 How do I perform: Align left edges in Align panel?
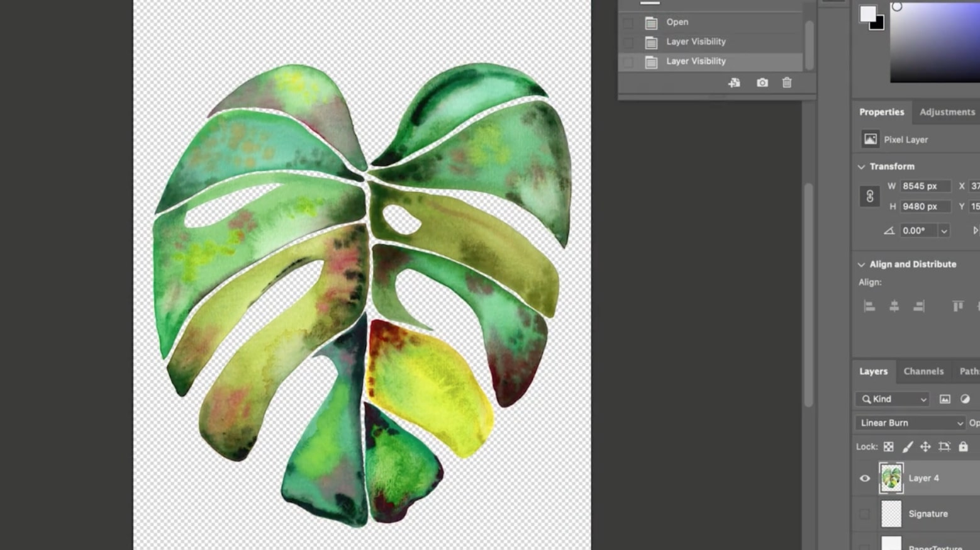(x=869, y=306)
